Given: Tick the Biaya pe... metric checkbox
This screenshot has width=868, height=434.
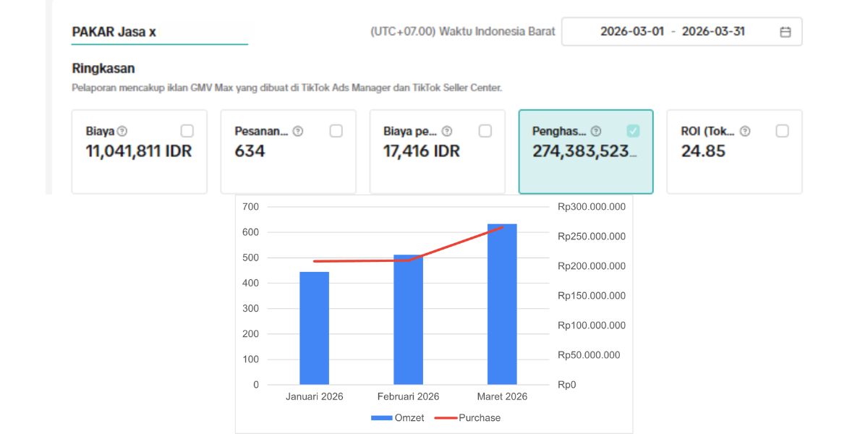Looking at the screenshot, I should point(485,131).
